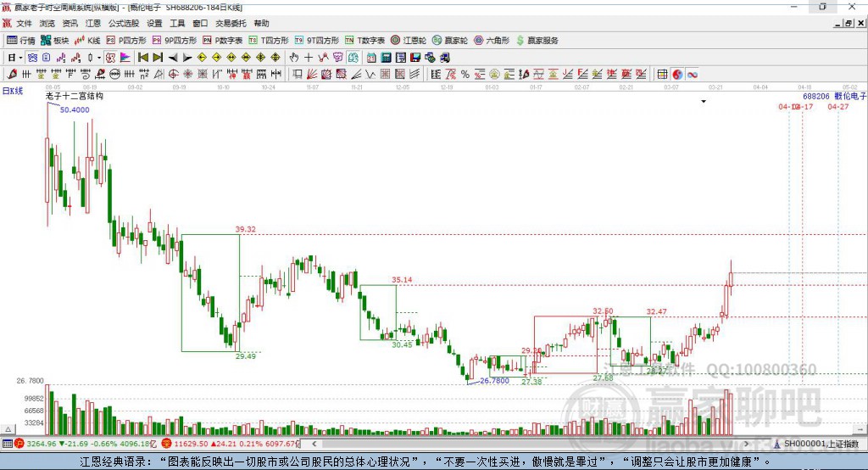Select the target circle crosshair tool

[x=173, y=75]
